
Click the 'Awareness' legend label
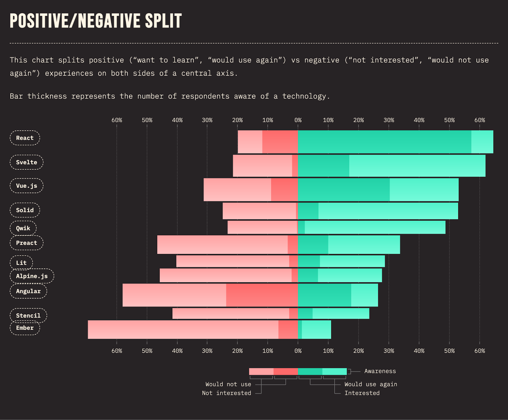pos(380,371)
